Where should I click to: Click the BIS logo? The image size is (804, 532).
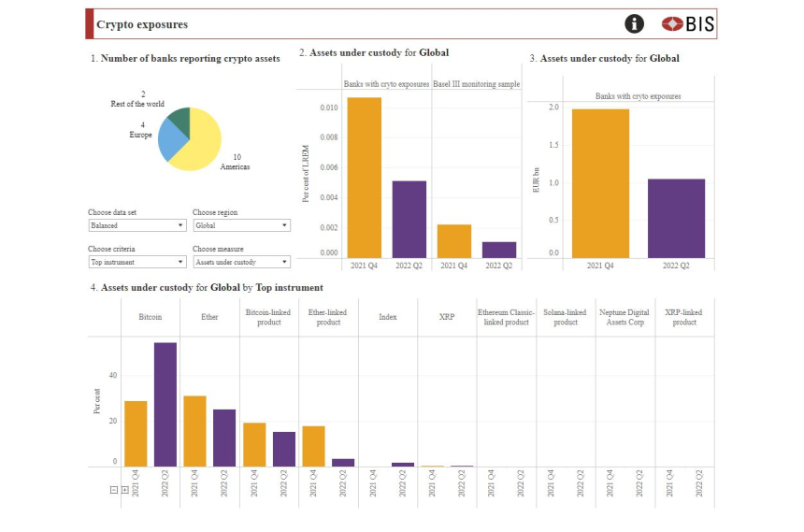pyautogui.click(x=687, y=24)
